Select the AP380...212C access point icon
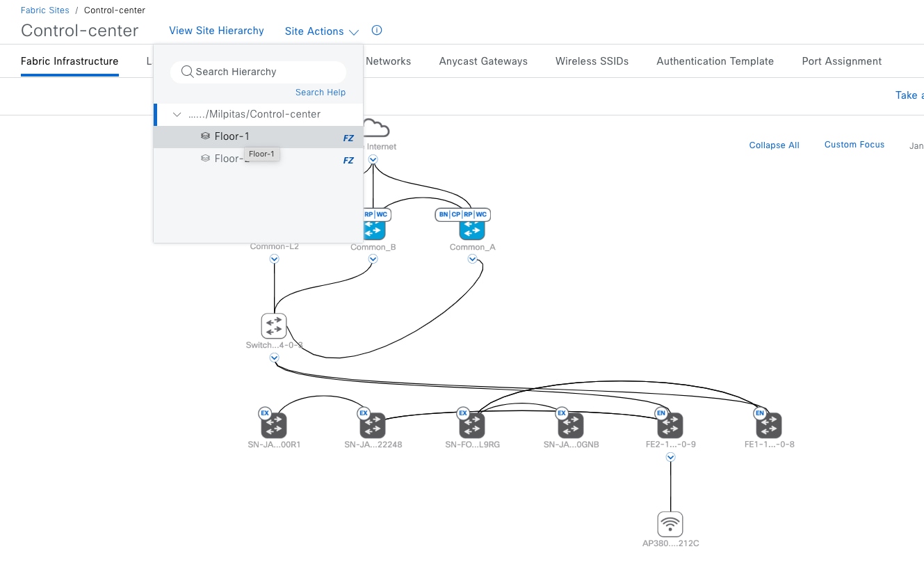The width and height of the screenshot is (924, 576). [670, 523]
